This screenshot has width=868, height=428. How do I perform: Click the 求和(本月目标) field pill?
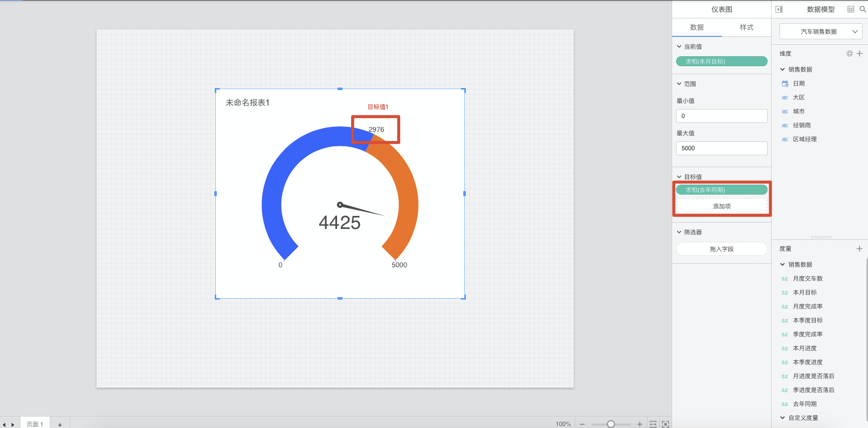722,61
